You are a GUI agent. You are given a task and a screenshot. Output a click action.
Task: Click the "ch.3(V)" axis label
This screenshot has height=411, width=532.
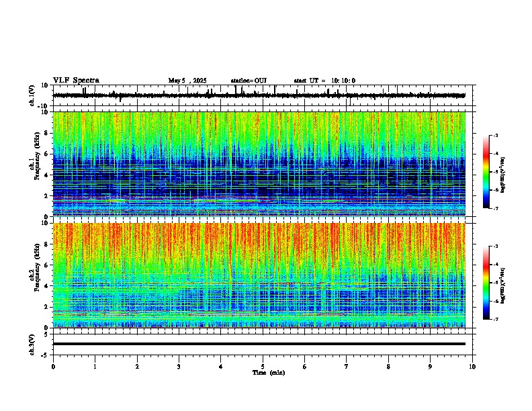32,345
